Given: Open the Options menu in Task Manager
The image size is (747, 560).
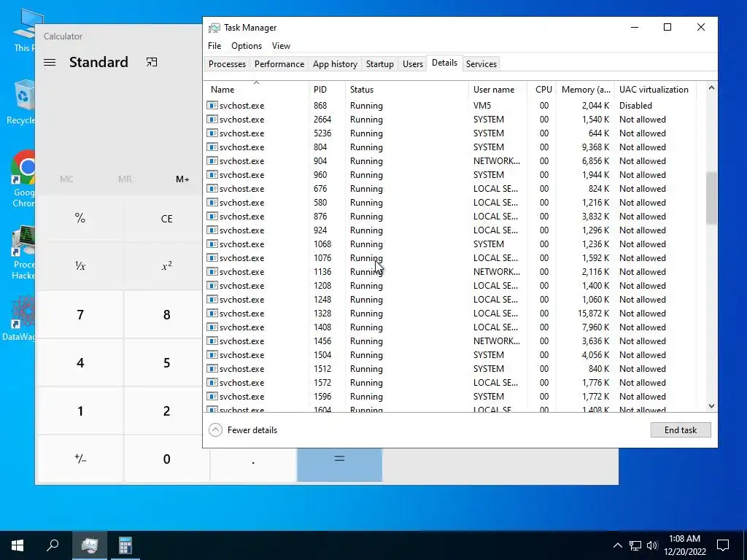Looking at the screenshot, I should point(247,46).
